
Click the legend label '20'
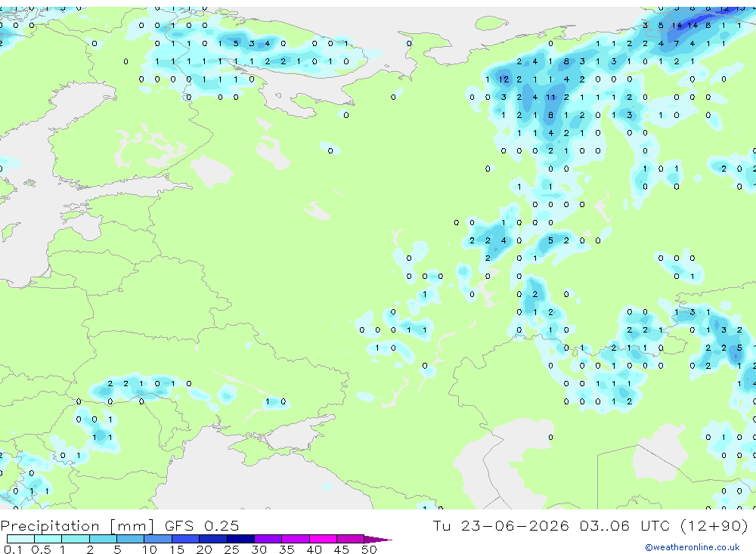pyautogui.click(x=204, y=549)
